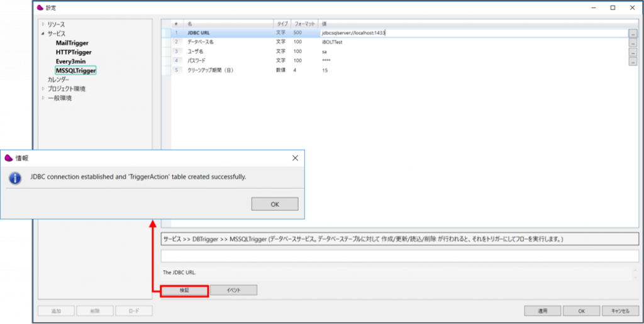Click the イベント button
Screen dimensions: 644x324
point(233,290)
